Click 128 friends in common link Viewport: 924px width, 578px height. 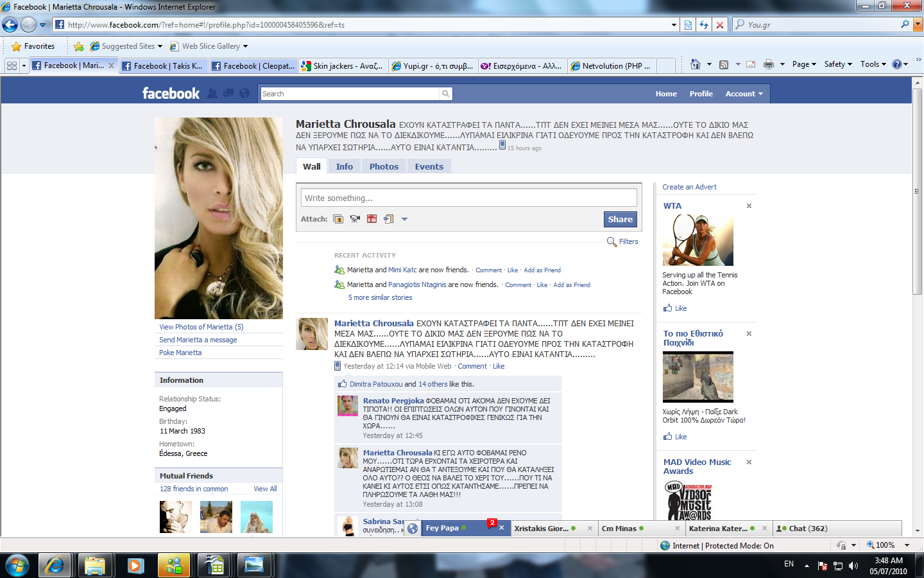194,489
